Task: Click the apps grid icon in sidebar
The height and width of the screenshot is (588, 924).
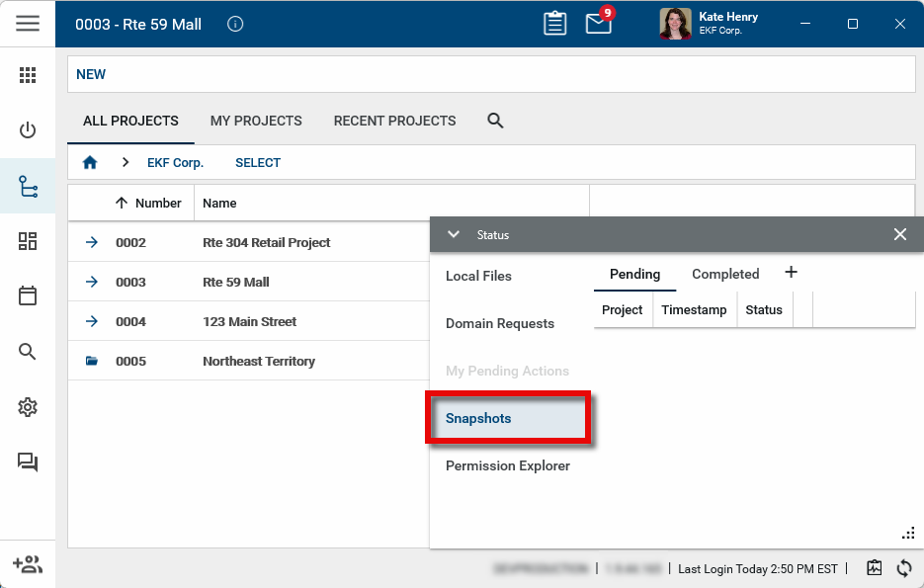Action: tap(28, 75)
